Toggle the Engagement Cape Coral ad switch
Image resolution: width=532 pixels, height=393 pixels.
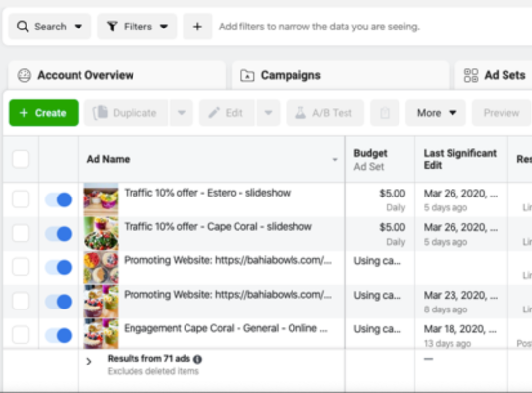[58, 335]
